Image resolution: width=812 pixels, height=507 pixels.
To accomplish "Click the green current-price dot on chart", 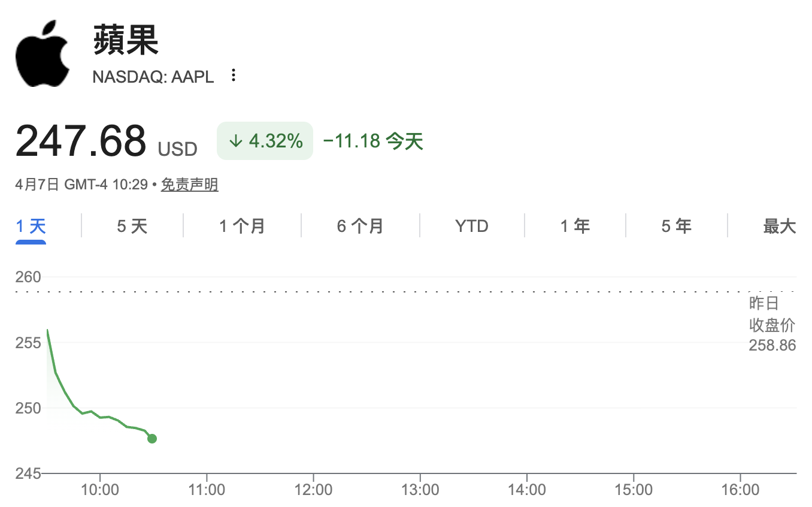I will [152, 439].
